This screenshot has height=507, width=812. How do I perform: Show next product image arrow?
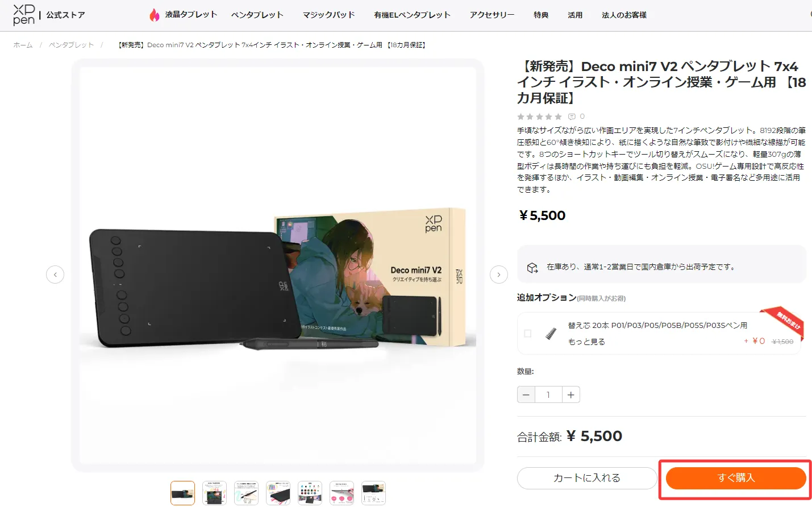499,275
